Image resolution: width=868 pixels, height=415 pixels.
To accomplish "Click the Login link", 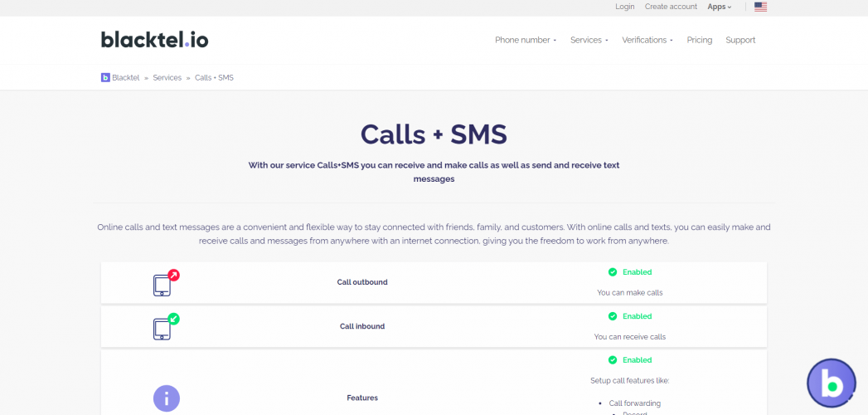I will [x=624, y=7].
